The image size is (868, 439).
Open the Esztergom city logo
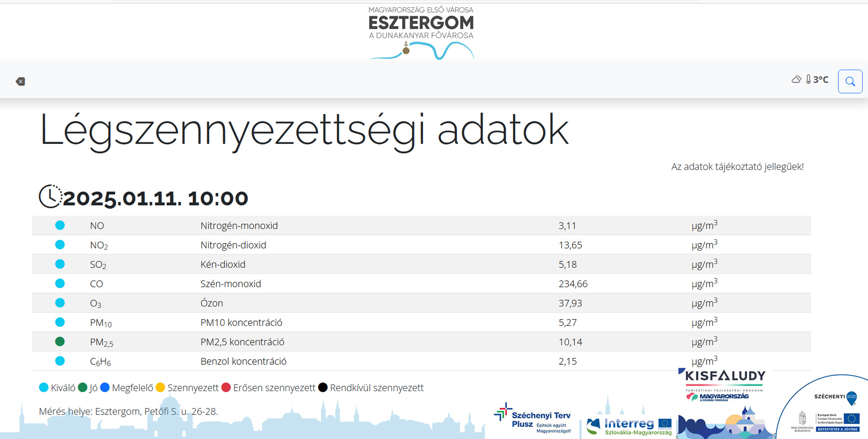point(421,33)
